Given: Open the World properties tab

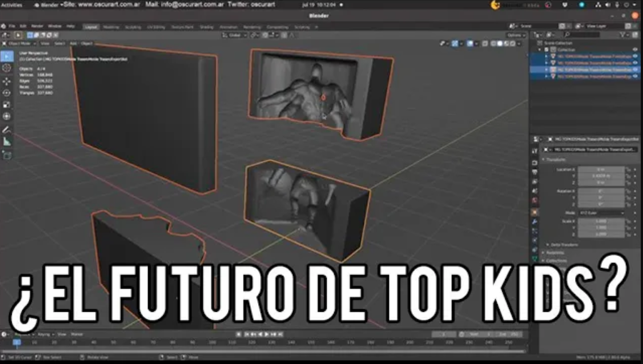Looking at the screenshot, I should tap(535, 201).
